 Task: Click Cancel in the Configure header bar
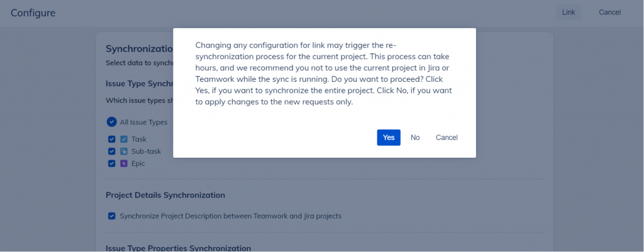tap(609, 13)
